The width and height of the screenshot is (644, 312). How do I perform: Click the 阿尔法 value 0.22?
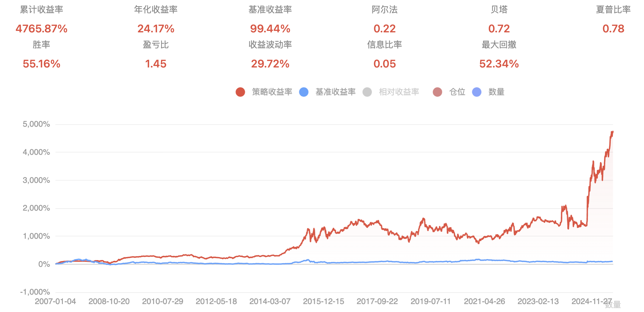pos(385,29)
